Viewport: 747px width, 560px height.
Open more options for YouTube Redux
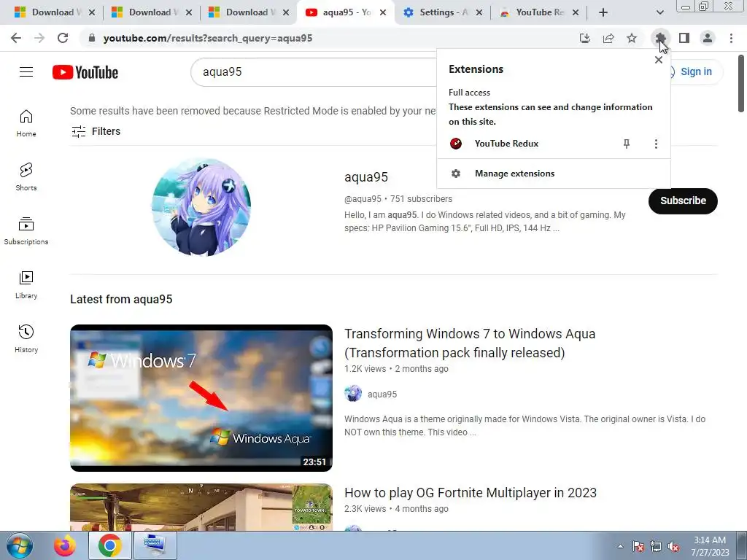pos(656,144)
